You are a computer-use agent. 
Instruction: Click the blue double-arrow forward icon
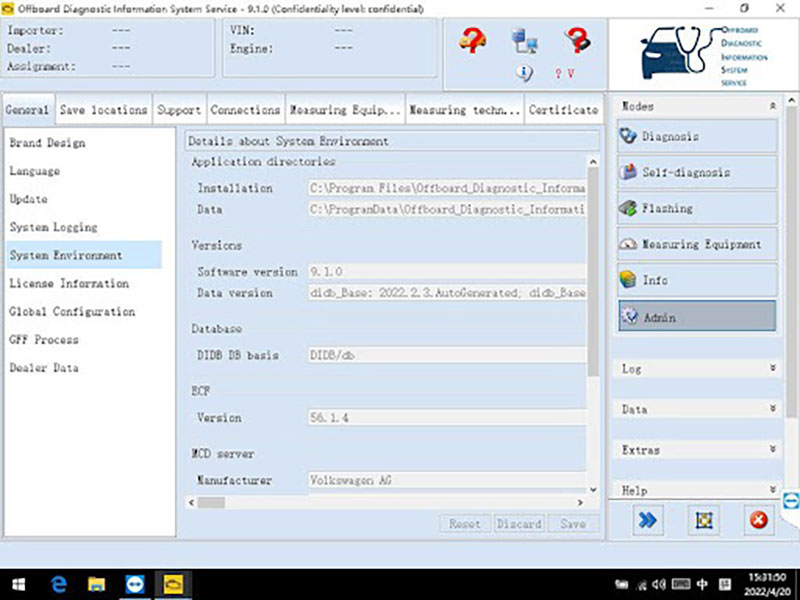click(648, 520)
